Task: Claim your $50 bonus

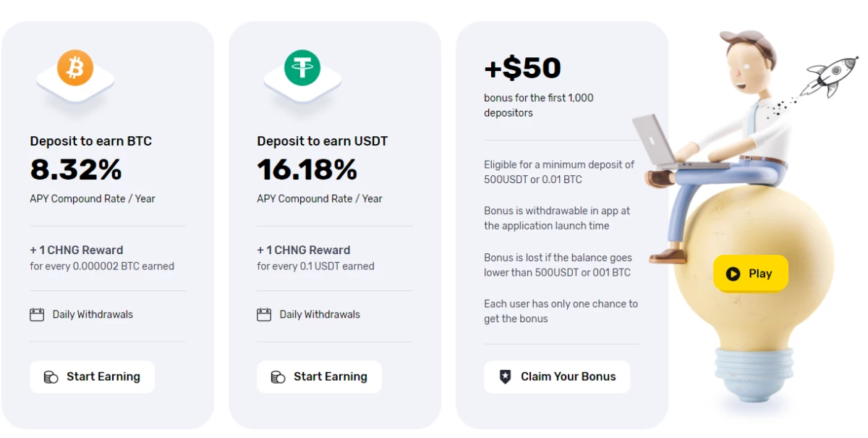Action: [x=557, y=376]
